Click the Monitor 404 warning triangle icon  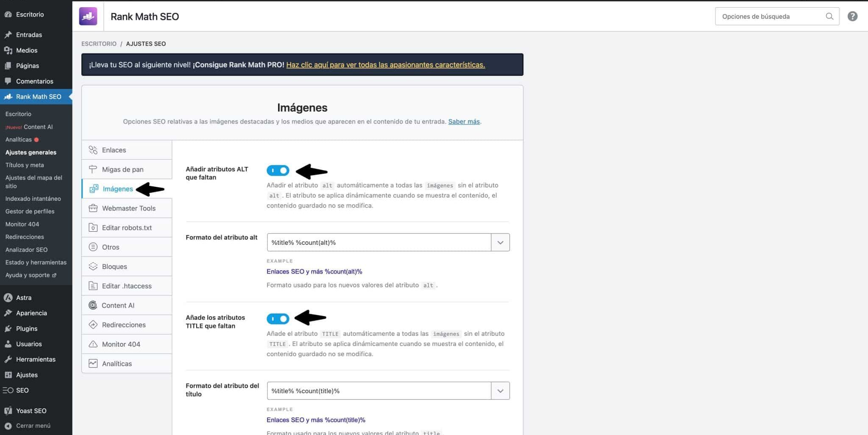click(93, 344)
